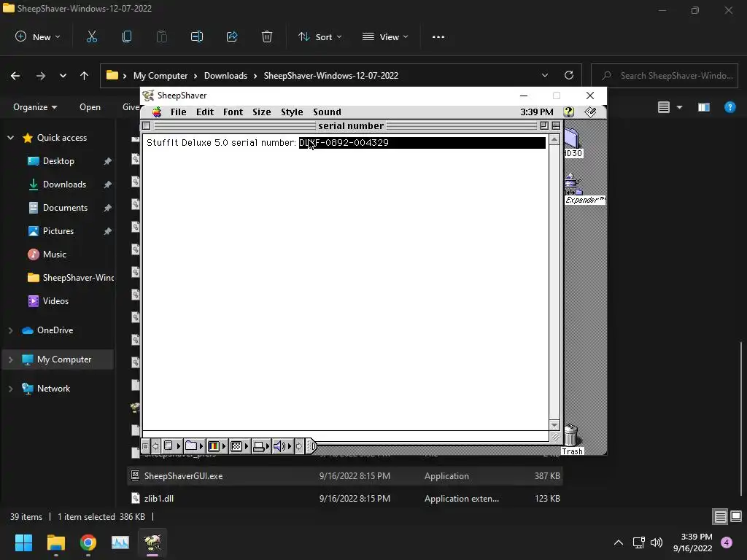Expand the Network tree node

tap(10, 389)
